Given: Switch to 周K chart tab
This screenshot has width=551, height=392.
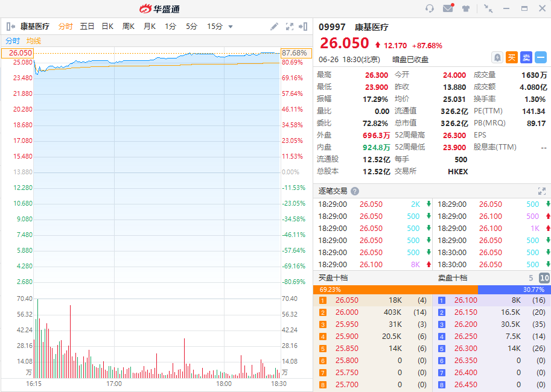Looking at the screenshot, I should tap(129, 27).
